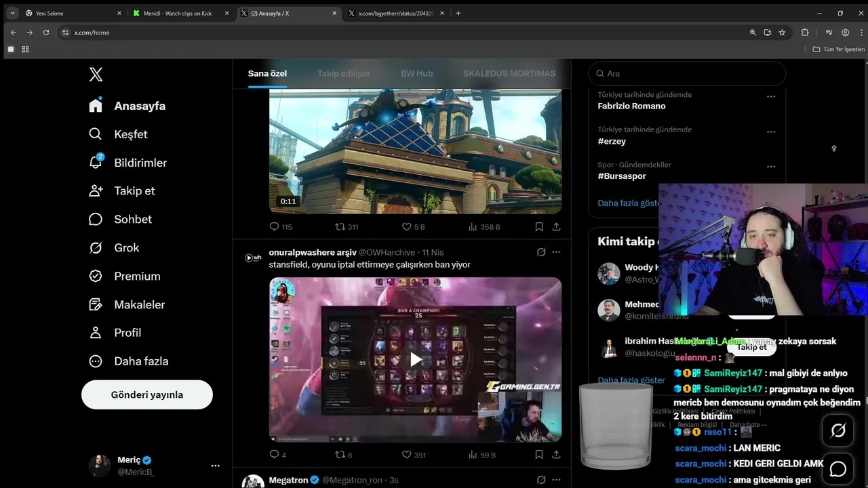The image size is (868, 488).
Task: Open Takip et in sidebar
Action: pyautogui.click(x=122, y=191)
